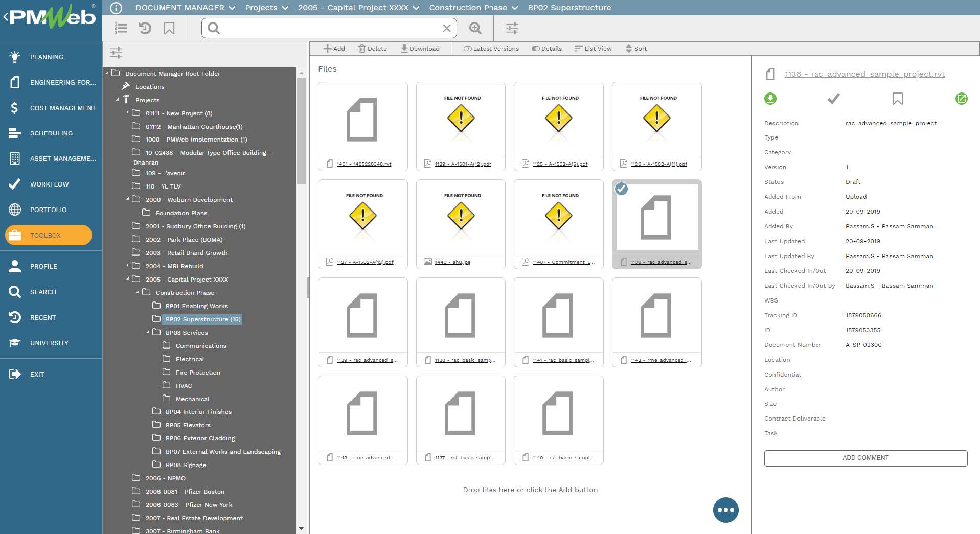The width and height of the screenshot is (980, 534).
Task: Select the 1142 - rme_advanced thumbnail
Action: click(656, 316)
